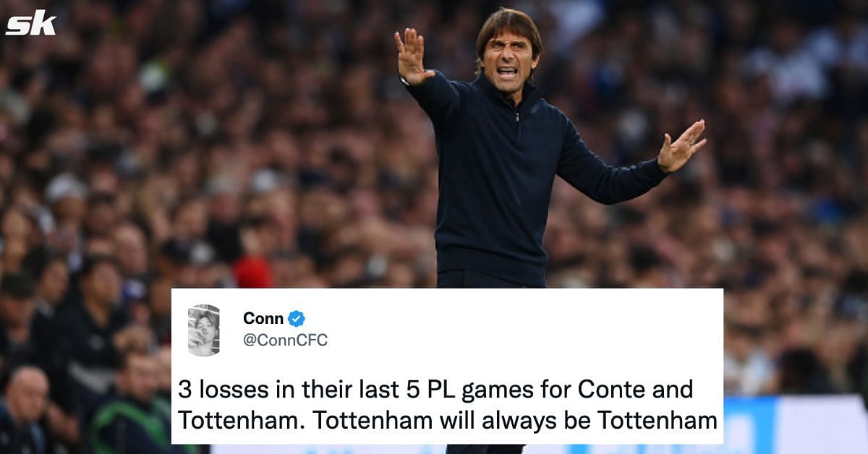Click the manager's raised open palm
The height and width of the screenshot is (454, 868).
click(412, 56)
